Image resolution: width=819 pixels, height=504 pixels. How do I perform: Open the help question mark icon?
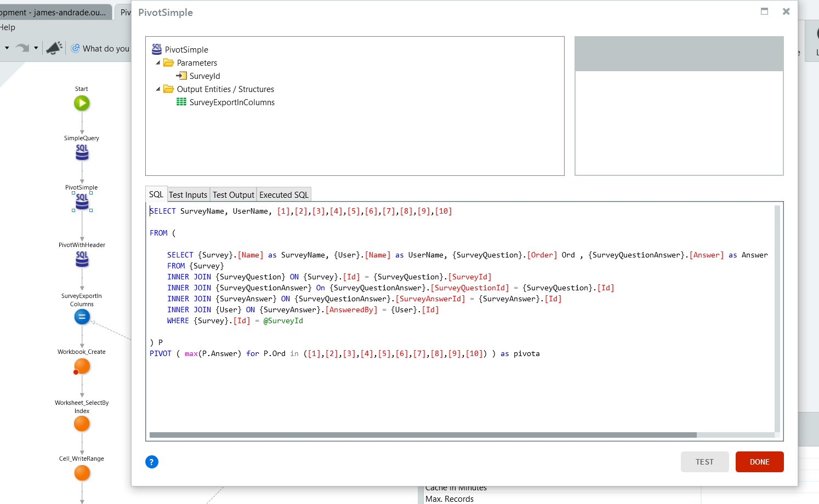(x=152, y=462)
